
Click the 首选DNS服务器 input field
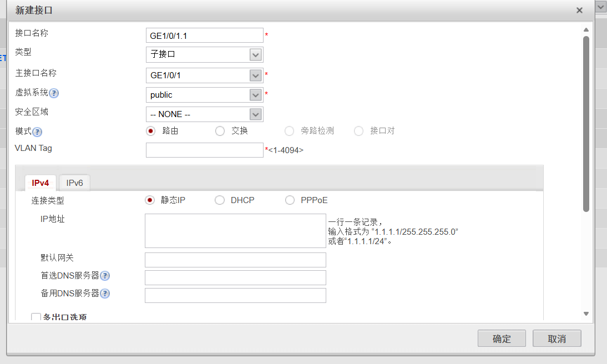click(x=235, y=277)
